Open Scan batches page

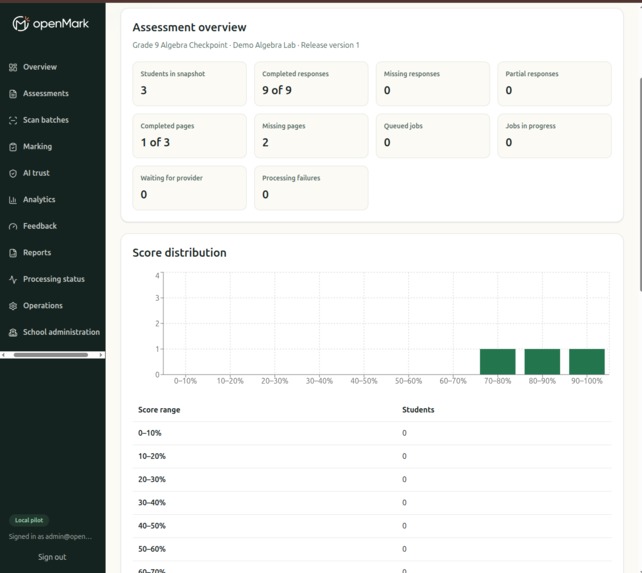46,120
